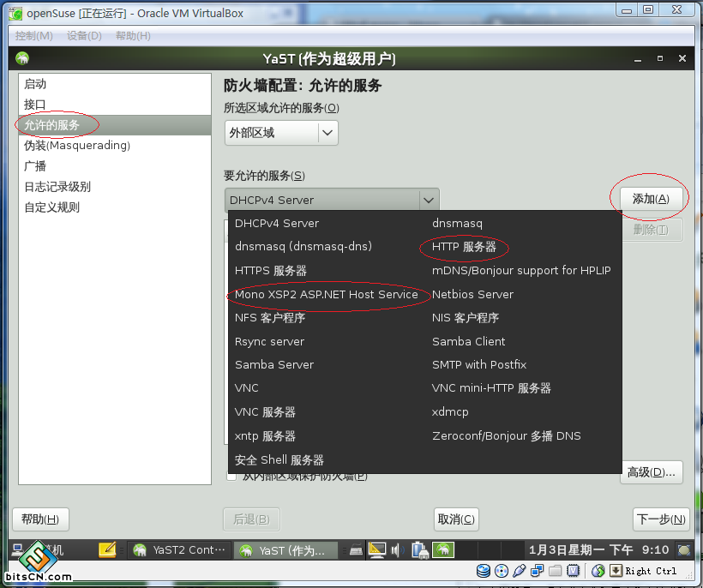Choose VNC mini-HTTP 服务器 from the list
This screenshot has height=588, width=703.
click(491, 388)
